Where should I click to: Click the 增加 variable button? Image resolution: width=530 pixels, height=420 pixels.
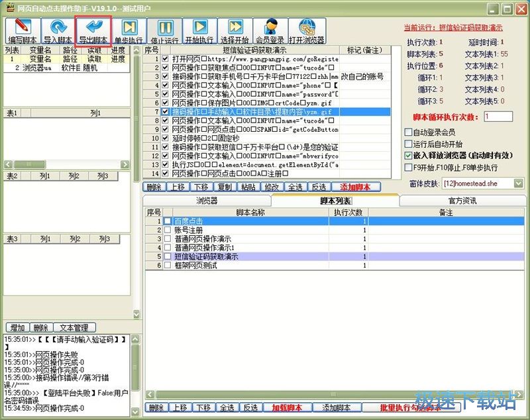17,327
